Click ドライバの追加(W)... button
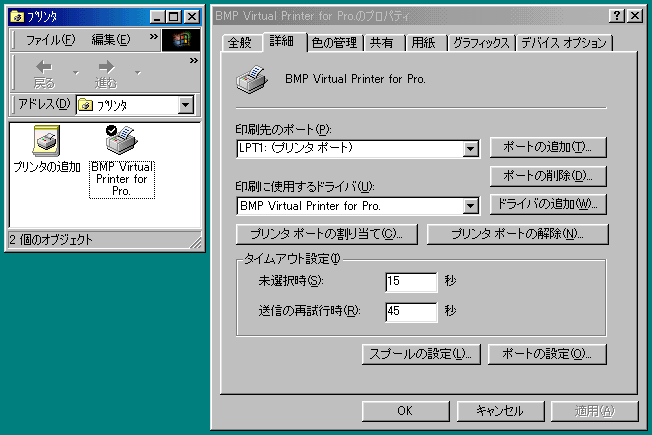This screenshot has width=652, height=435. pyautogui.click(x=548, y=204)
